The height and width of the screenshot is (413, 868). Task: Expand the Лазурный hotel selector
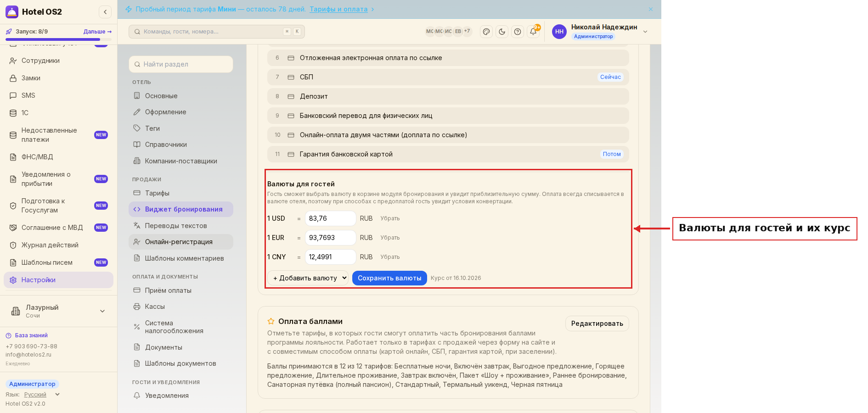(59, 311)
